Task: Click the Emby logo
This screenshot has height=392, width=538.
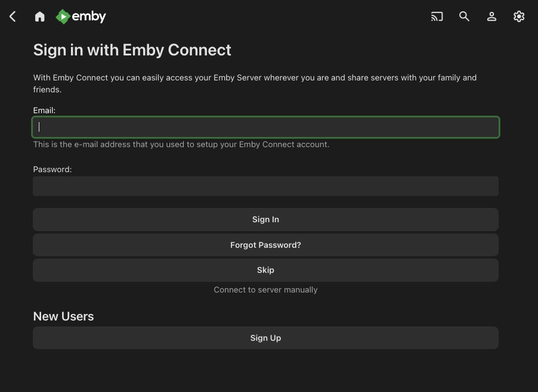Action: pos(81,17)
